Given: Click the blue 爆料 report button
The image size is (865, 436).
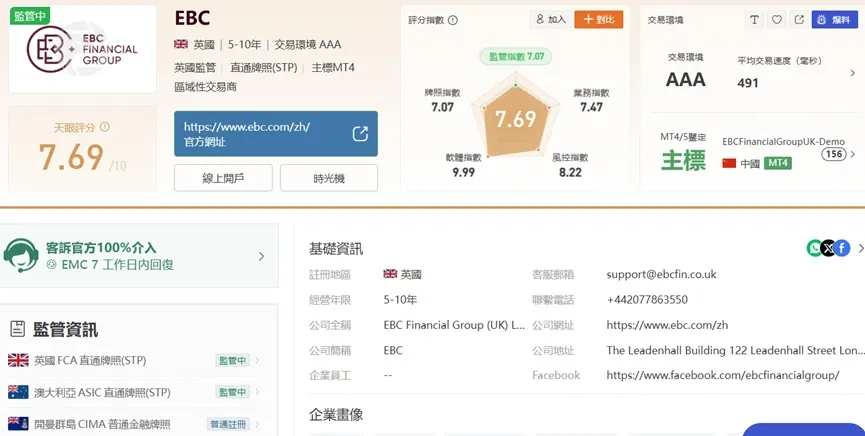Looking at the screenshot, I should pos(835,19).
